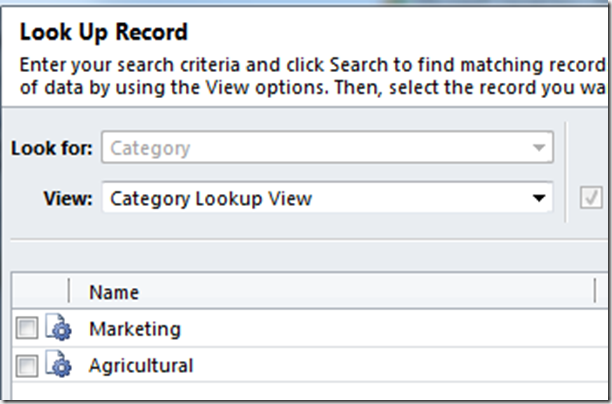Click the Look Up Record dialog title

pyautogui.click(x=103, y=33)
